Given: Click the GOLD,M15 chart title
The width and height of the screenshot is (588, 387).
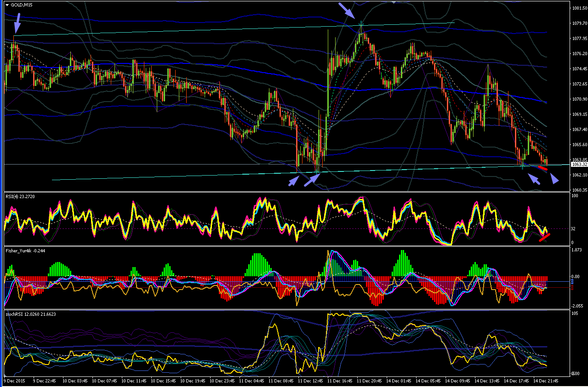Looking at the screenshot, I should point(22,5).
